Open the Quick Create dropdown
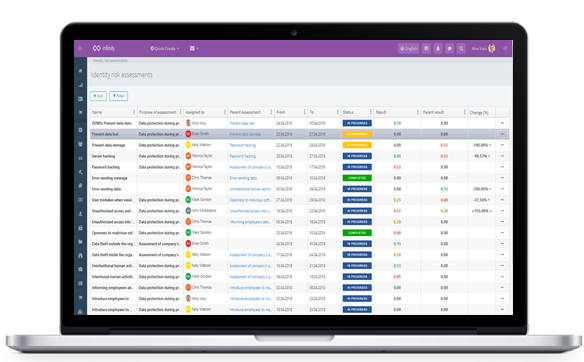 (165, 49)
